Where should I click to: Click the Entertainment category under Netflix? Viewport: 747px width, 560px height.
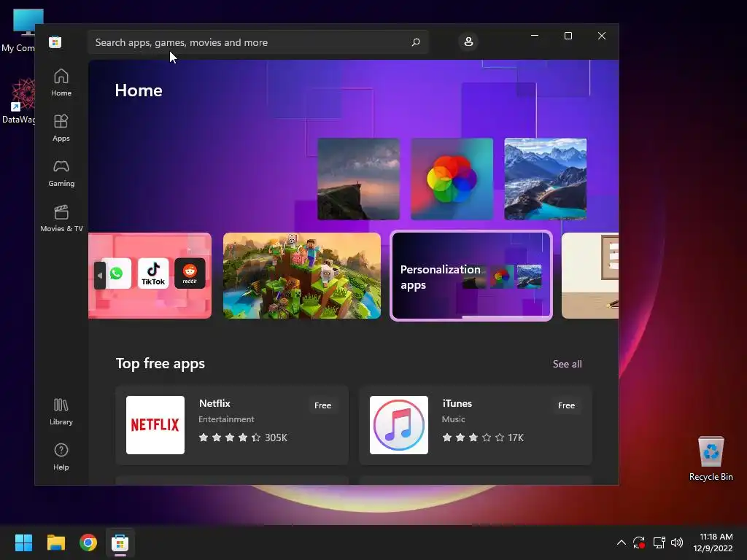(x=226, y=419)
